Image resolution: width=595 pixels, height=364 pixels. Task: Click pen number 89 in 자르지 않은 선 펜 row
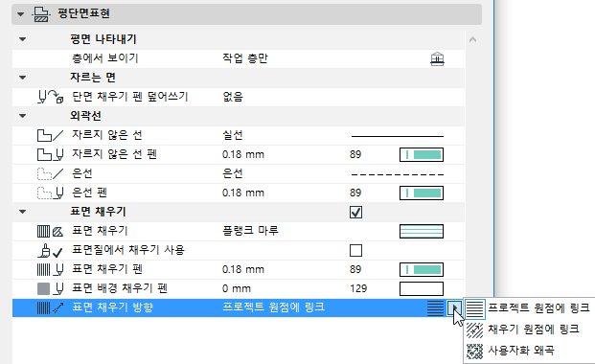coord(355,154)
